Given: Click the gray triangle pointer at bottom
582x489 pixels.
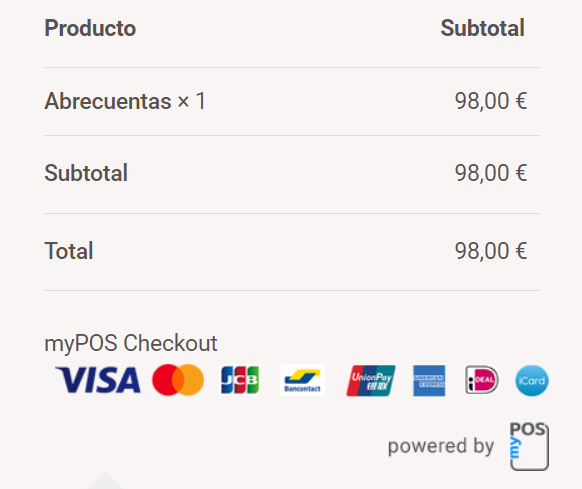Looking at the screenshot, I should click(105, 480).
